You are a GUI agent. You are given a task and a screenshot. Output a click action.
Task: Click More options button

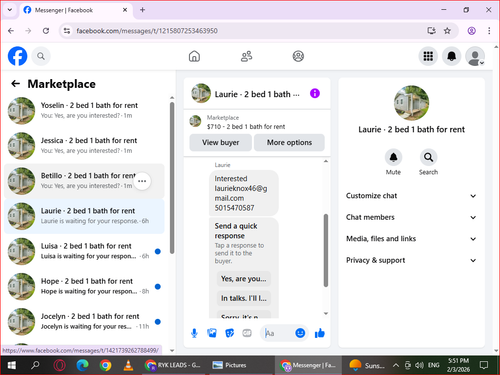click(289, 142)
